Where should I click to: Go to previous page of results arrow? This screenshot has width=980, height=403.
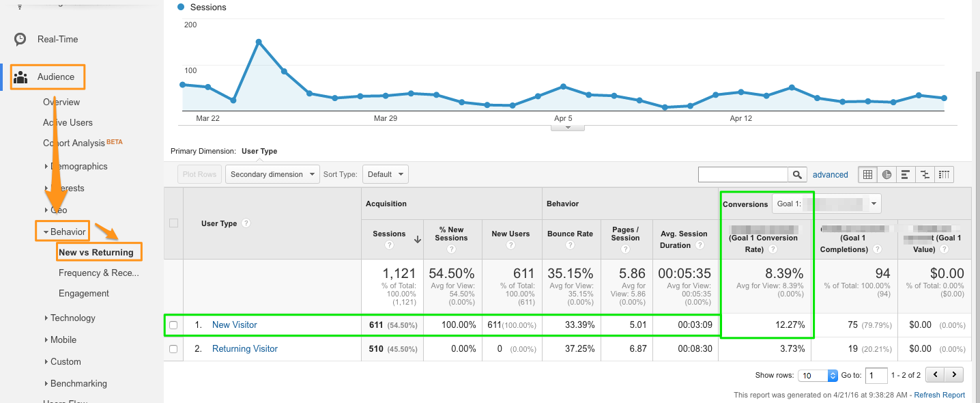[935, 375]
